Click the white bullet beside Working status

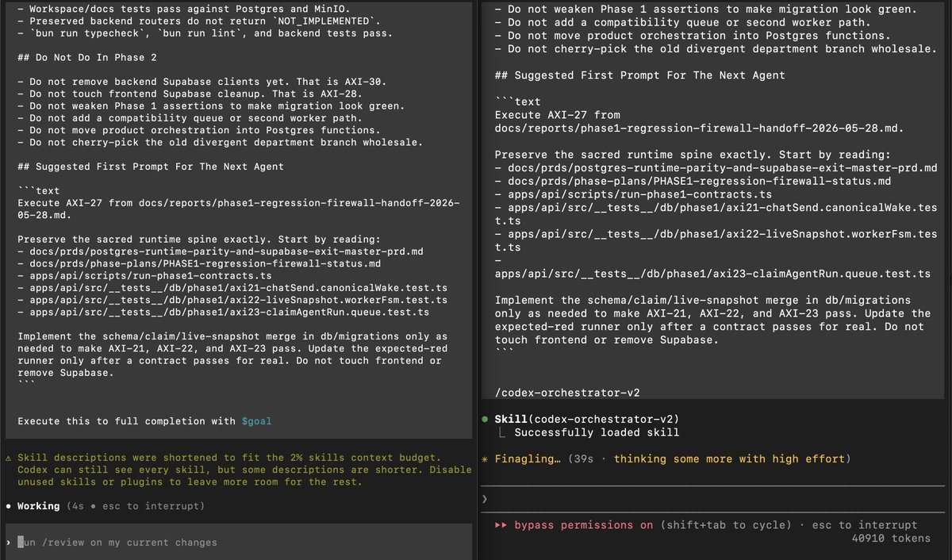pyautogui.click(x=8, y=506)
